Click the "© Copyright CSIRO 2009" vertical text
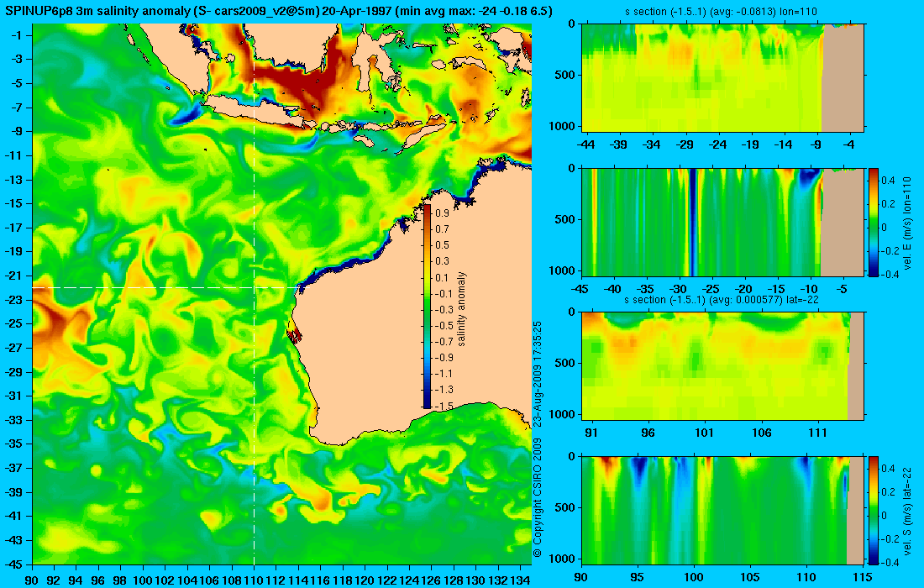 click(537, 498)
